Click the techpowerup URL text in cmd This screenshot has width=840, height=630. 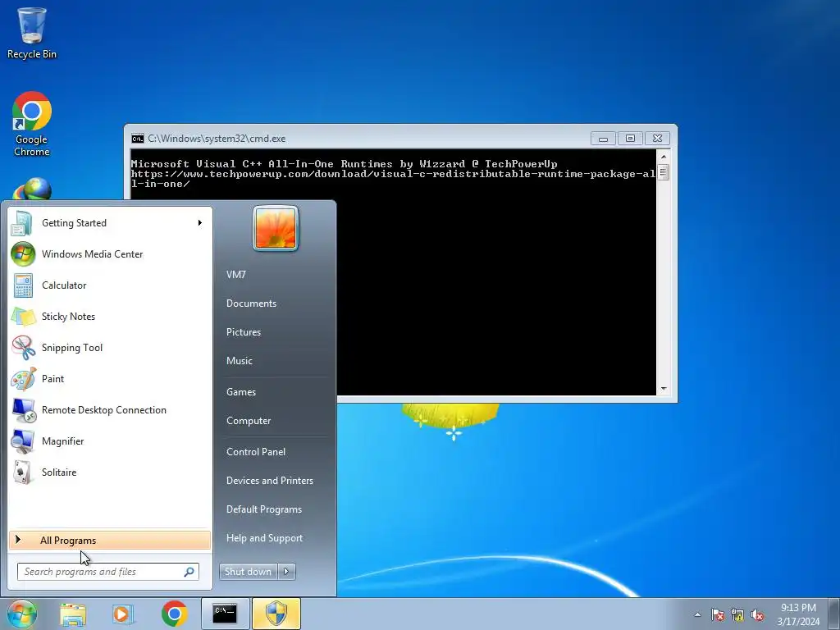tap(393, 178)
